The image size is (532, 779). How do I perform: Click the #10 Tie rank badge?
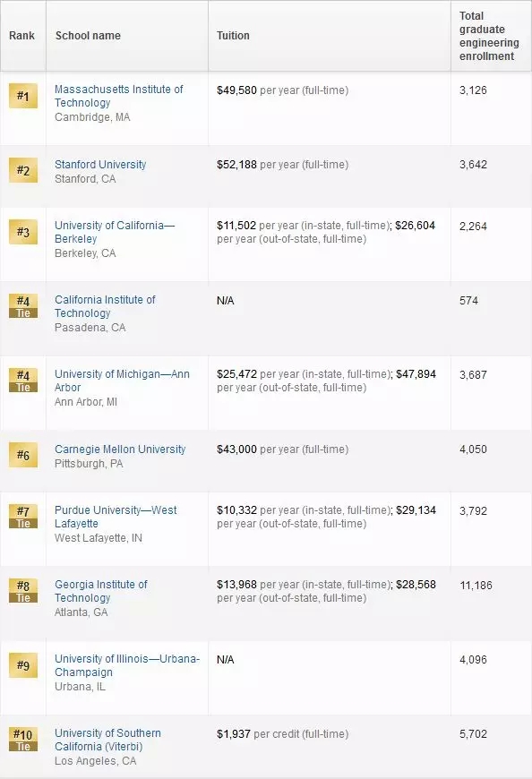[23, 740]
